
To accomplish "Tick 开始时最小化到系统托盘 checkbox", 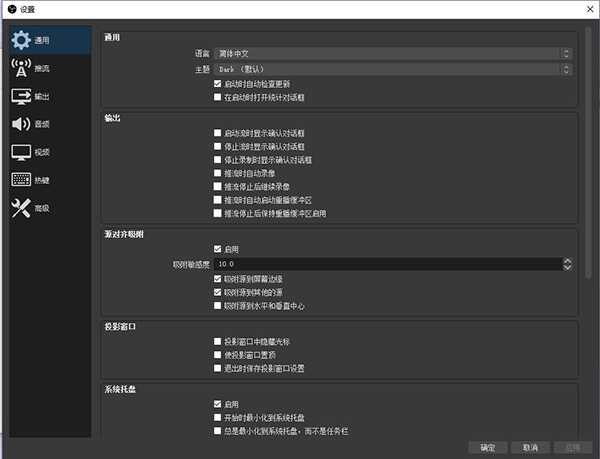I will [x=218, y=417].
